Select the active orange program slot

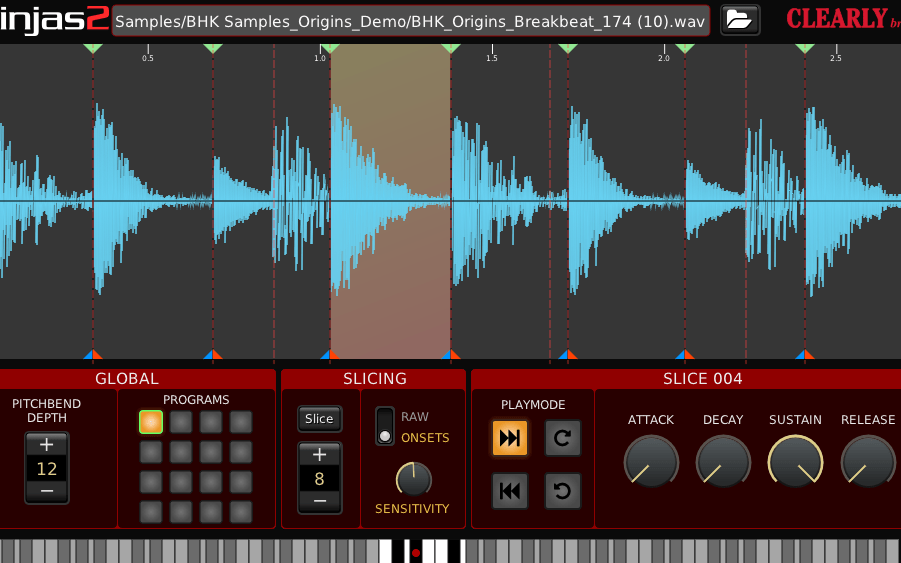[151, 422]
